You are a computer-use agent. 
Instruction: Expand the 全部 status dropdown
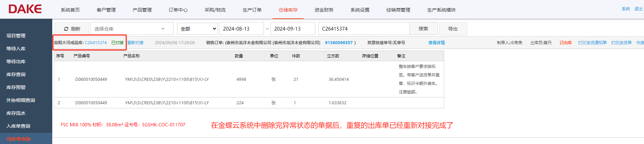(197, 29)
